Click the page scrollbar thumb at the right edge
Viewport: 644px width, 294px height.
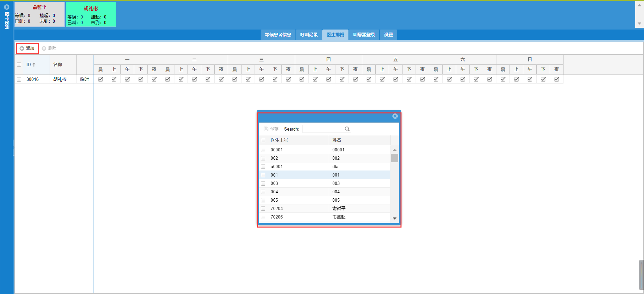[641, 275]
